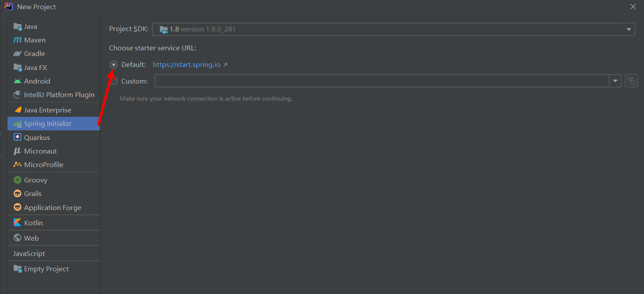Choose Gradle project type

click(53, 53)
